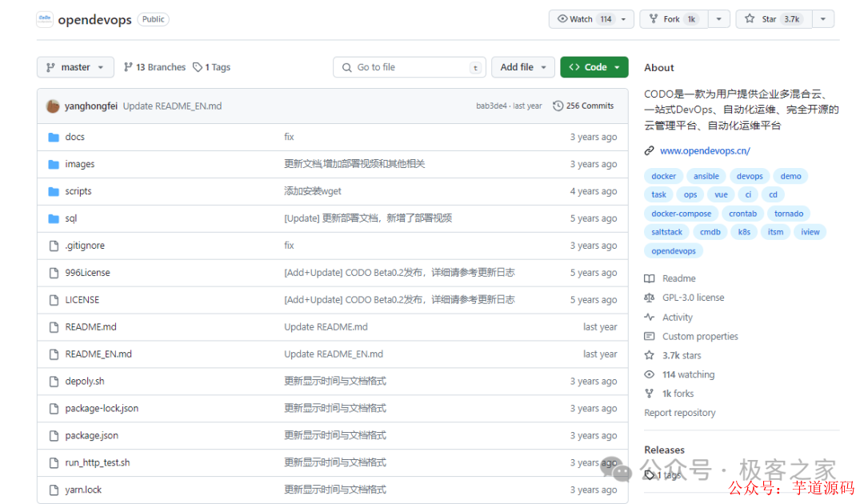Open the scripts folder icon
This screenshot has height=504, width=864.
point(54,191)
